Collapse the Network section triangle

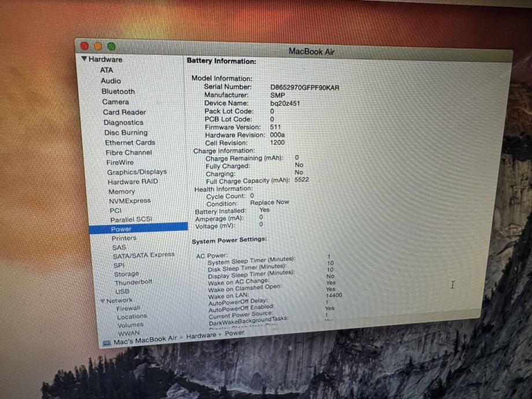pos(102,301)
